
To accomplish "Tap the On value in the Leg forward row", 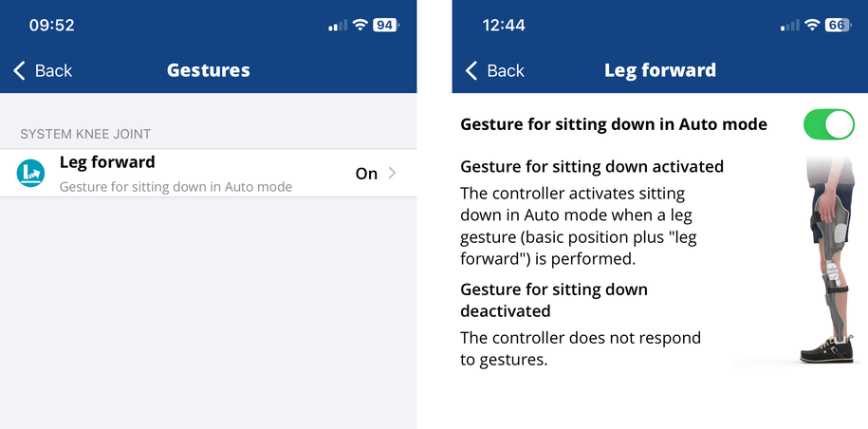I will tap(366, 174).
